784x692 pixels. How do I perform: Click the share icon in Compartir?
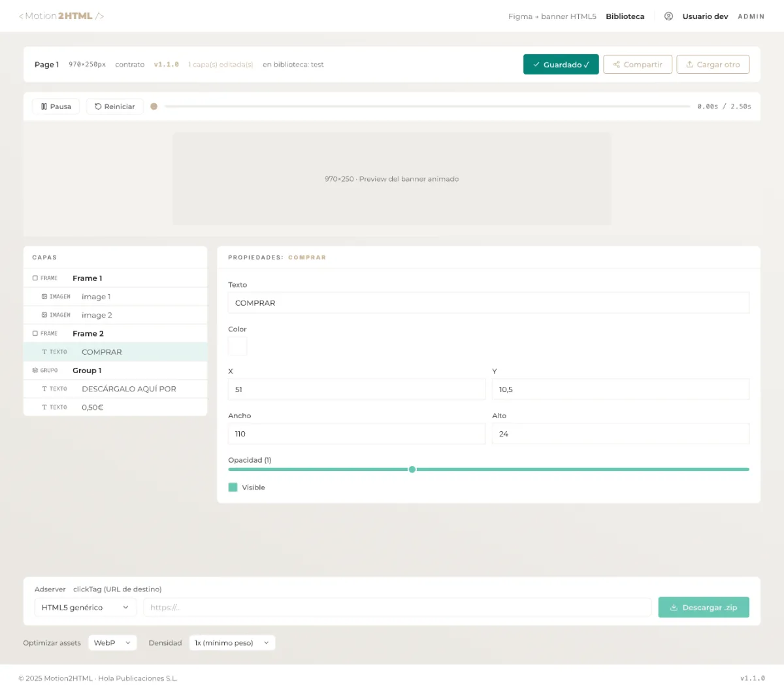[x=616, y=65]
